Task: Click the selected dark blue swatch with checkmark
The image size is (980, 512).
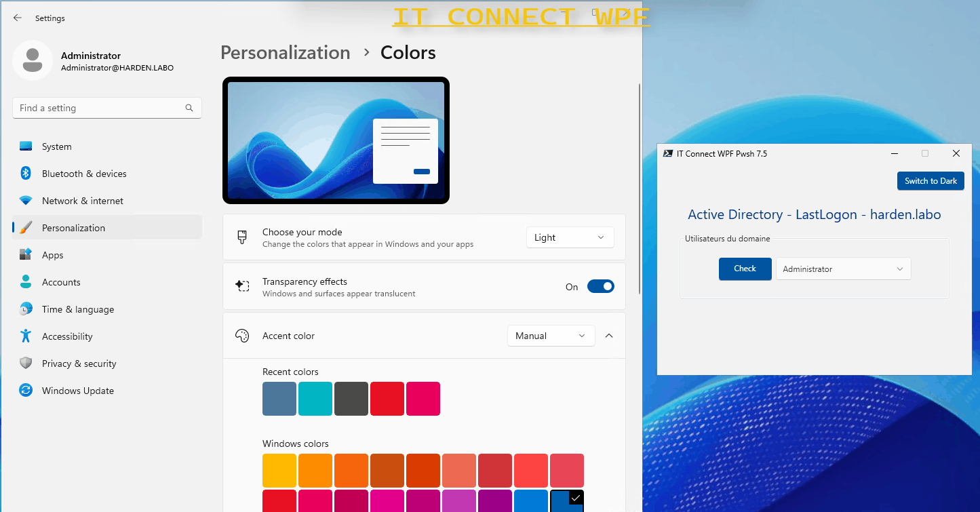Action: [567, 501]
